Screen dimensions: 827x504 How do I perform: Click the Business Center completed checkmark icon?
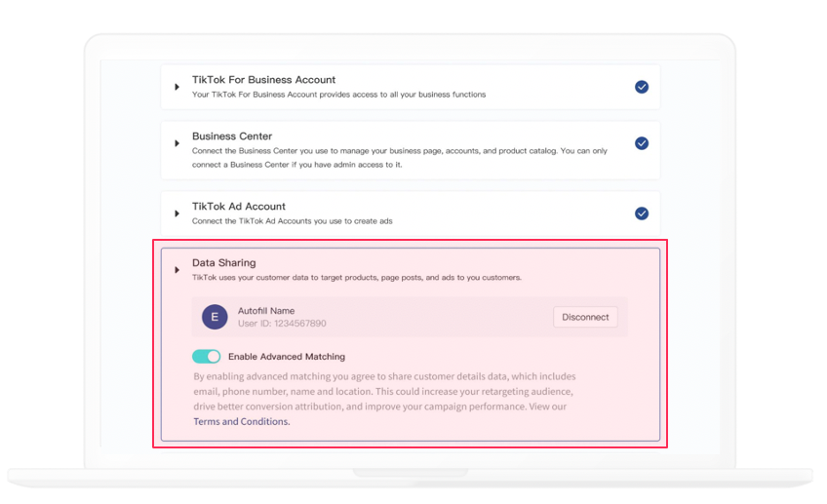642,143
